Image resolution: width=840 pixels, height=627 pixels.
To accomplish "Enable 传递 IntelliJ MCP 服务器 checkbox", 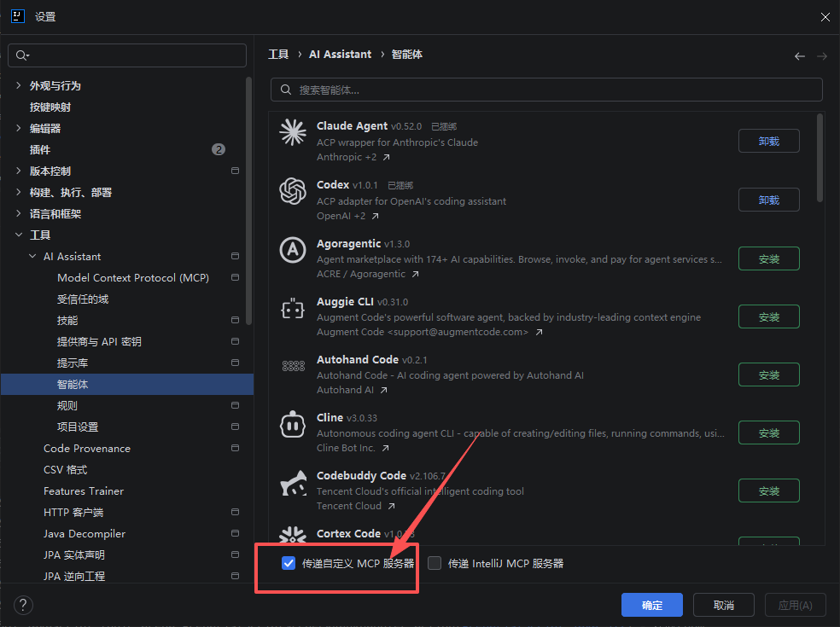I will pyautogui.click(x=435, y=563).
